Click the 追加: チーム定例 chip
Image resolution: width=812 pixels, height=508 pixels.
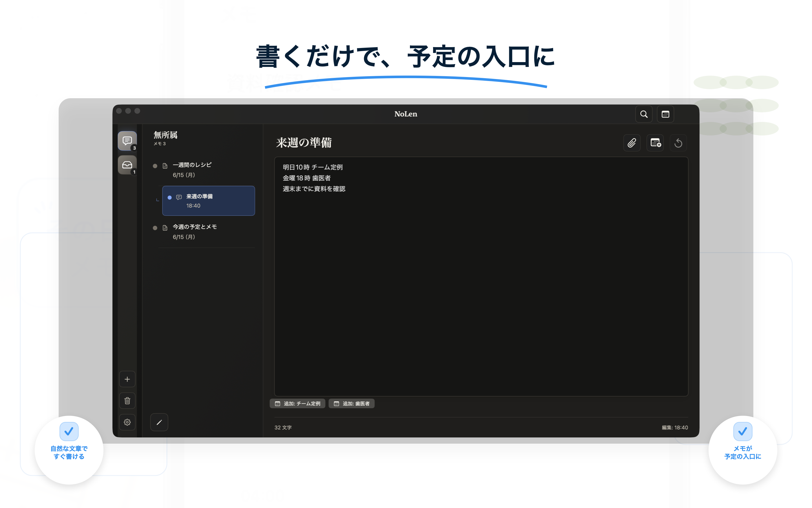(297, 404)
